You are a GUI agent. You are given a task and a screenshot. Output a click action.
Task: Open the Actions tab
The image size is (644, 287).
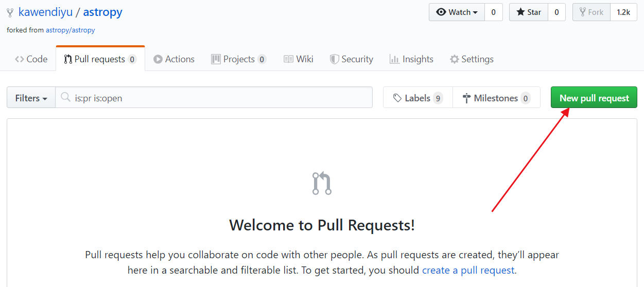tap(174, 59)
